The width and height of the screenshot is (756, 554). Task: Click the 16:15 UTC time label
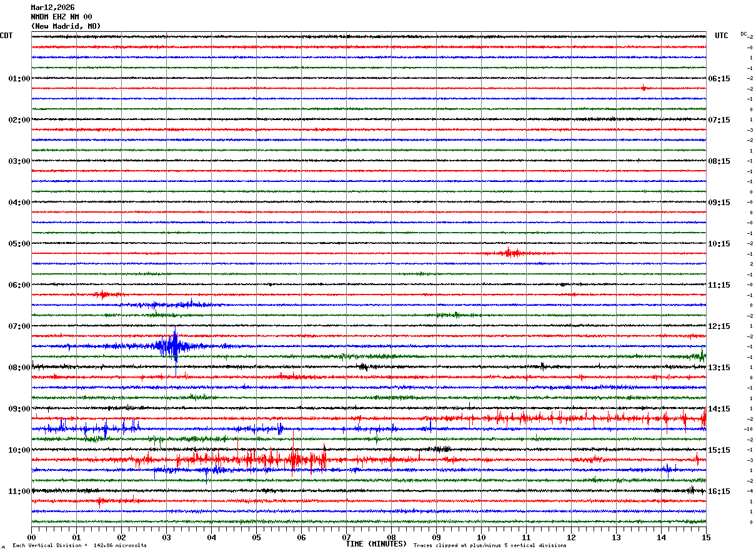click(x=719, y=491)
